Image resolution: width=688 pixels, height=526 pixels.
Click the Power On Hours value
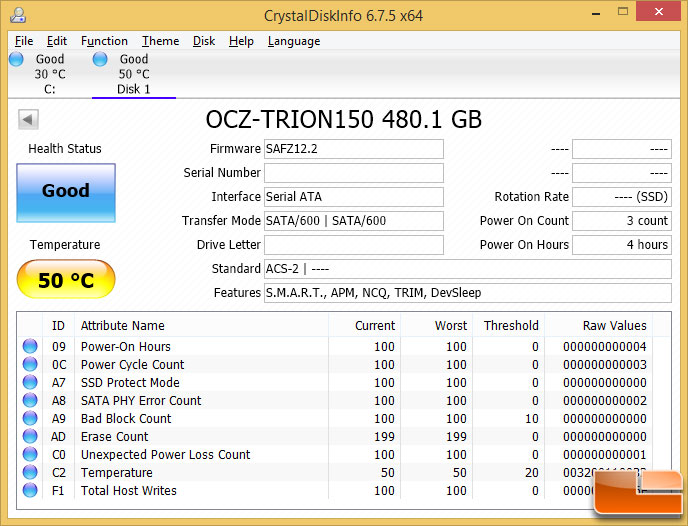coord(622,245)
